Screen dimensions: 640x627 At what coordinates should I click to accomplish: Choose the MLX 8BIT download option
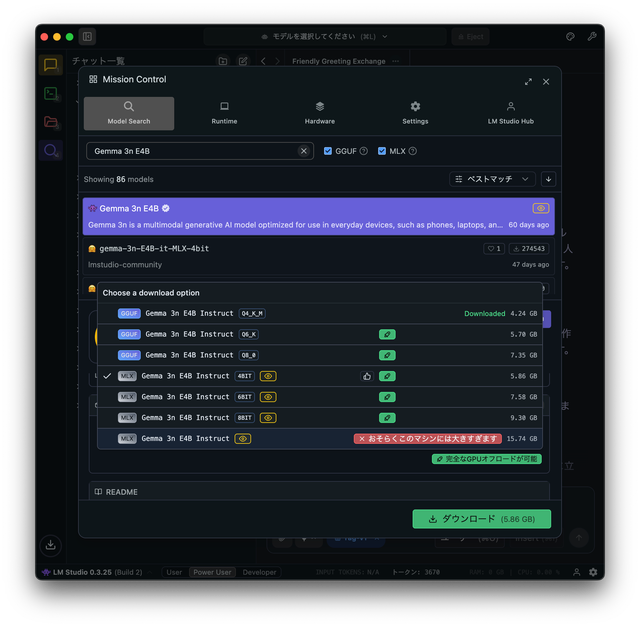(x=185, y=418)
